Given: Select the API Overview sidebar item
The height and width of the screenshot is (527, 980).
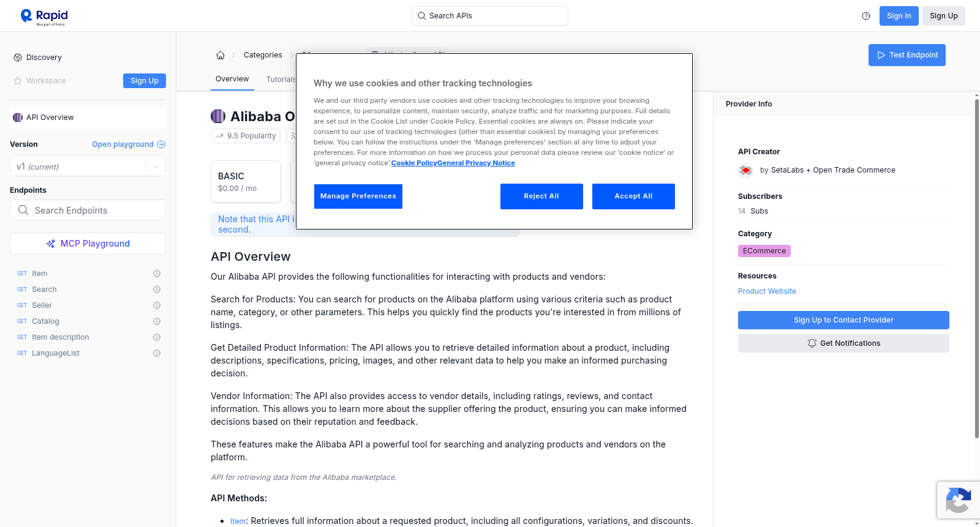Looking at the screenshot, I should (88, 118).
